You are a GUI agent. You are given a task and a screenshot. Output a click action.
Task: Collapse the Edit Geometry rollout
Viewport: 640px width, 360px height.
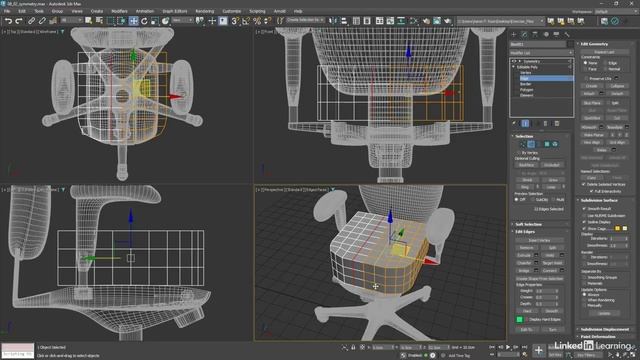tap(594, 44)
